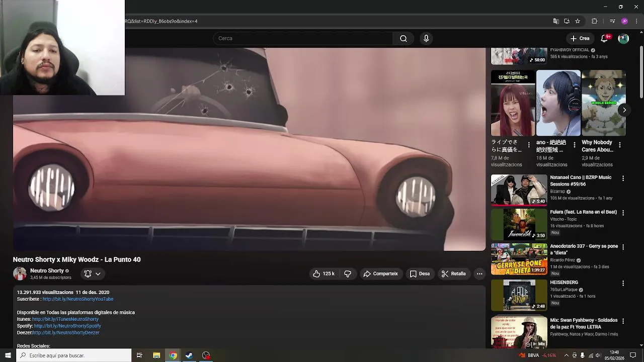
Task: Open Steam from the taskbar
Action: [189, 355]
